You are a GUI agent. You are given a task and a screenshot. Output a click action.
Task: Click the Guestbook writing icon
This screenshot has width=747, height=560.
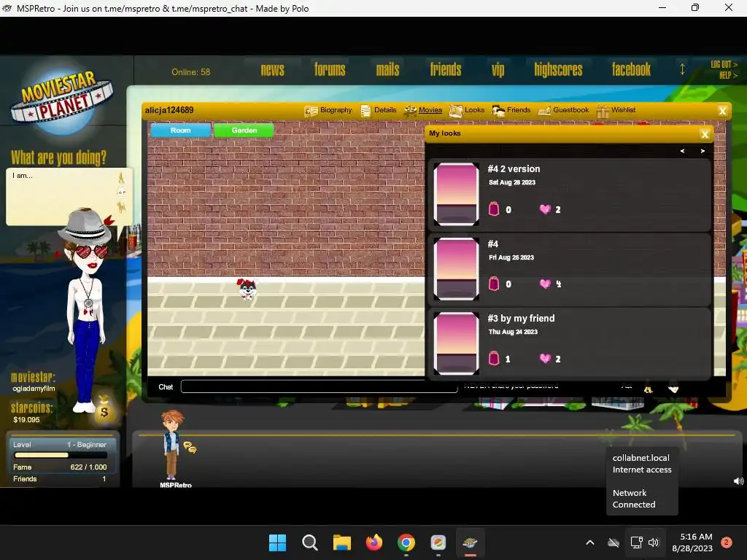tap(544, 112)
